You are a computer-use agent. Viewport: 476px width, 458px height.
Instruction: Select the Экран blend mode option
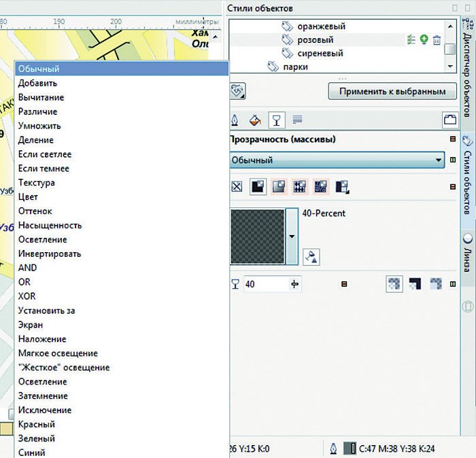point(31,325)
